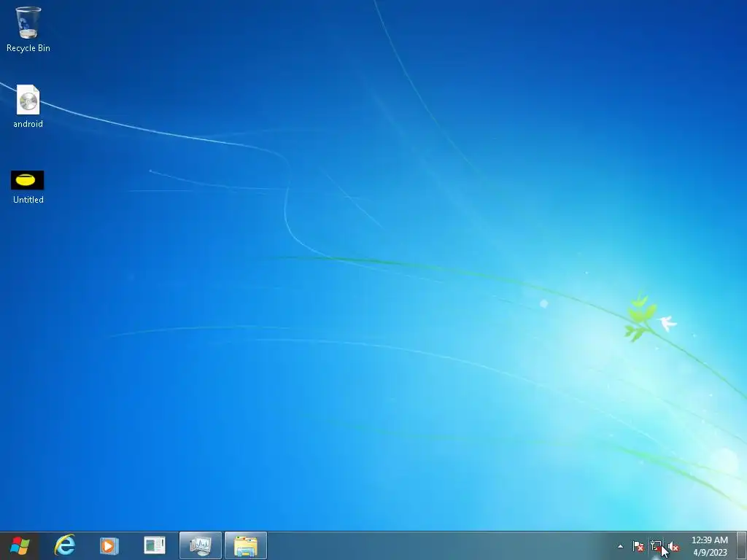
Task: Select the Untitled image file thumbnail
Action: 28,180
